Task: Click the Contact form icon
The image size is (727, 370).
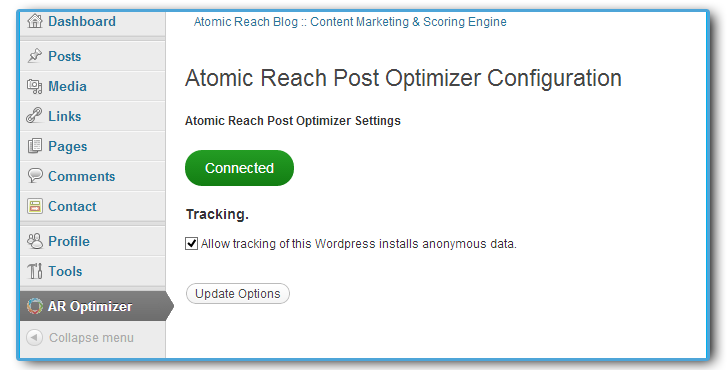Action: (x=35, y=206)
